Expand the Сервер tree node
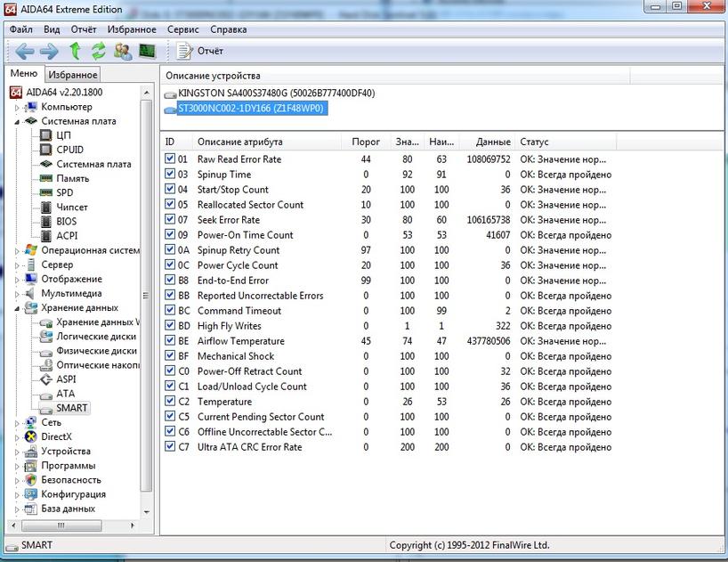The height and width of the screenshot is (562, 728). [17, 265]
